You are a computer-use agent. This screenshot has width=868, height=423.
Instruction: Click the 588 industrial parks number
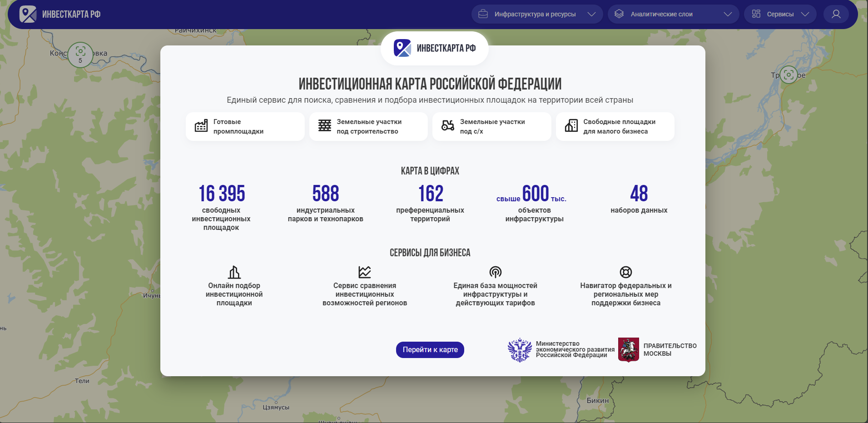click(x=326, y=194)
